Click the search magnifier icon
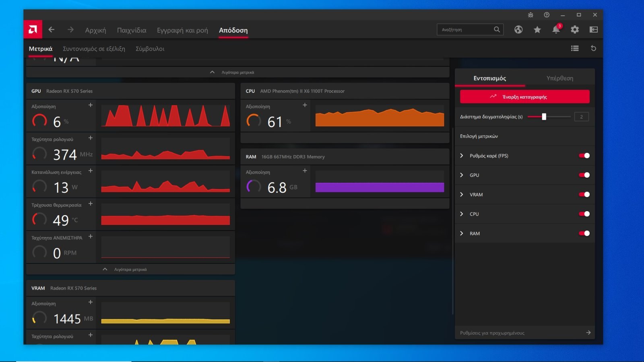 497,29
